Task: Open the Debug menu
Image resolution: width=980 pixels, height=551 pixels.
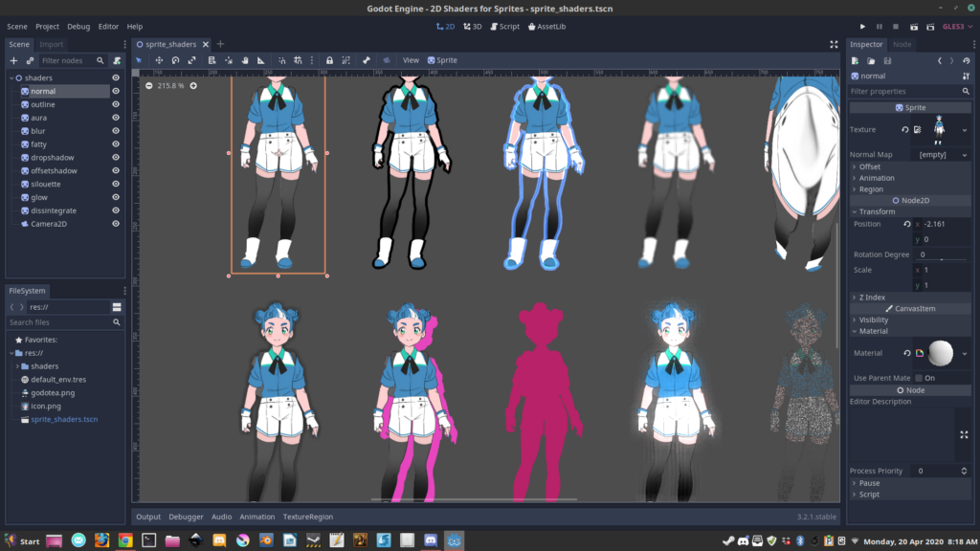Action: click(x=78, y=26)
